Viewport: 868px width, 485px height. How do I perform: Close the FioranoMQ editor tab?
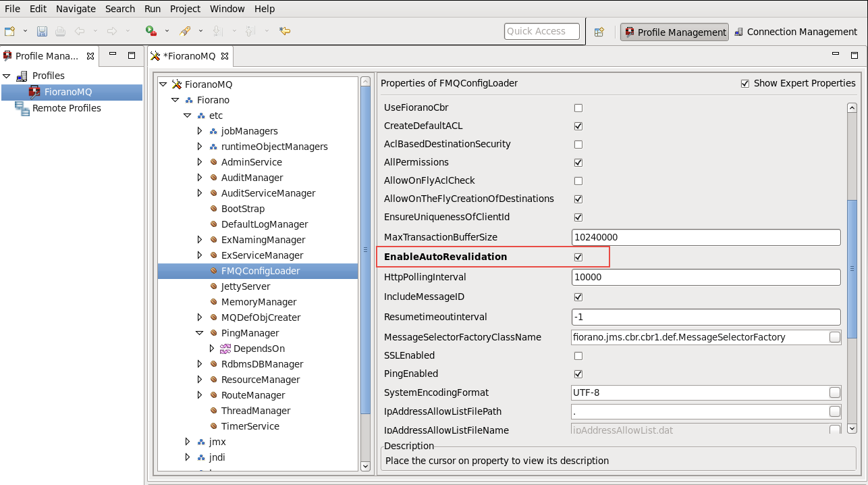click(225, 56)
